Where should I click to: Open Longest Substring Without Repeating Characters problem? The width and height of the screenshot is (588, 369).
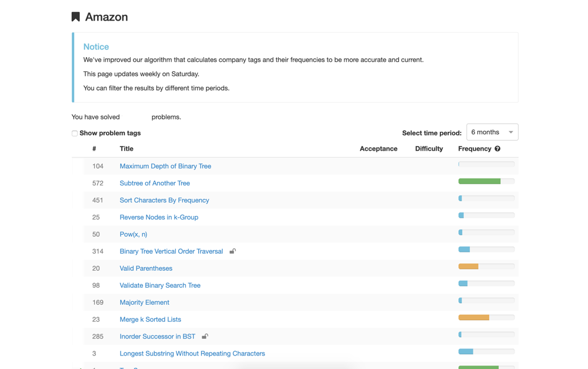pos(192,354)
